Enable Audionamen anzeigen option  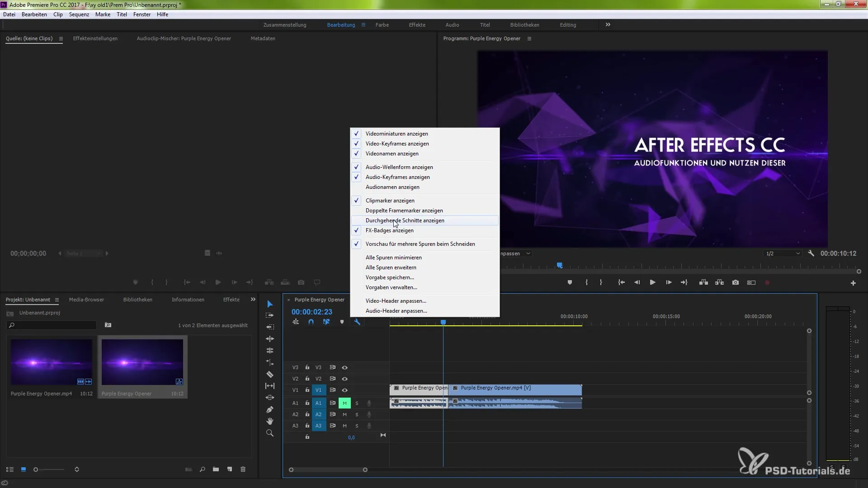pos(425,187)
